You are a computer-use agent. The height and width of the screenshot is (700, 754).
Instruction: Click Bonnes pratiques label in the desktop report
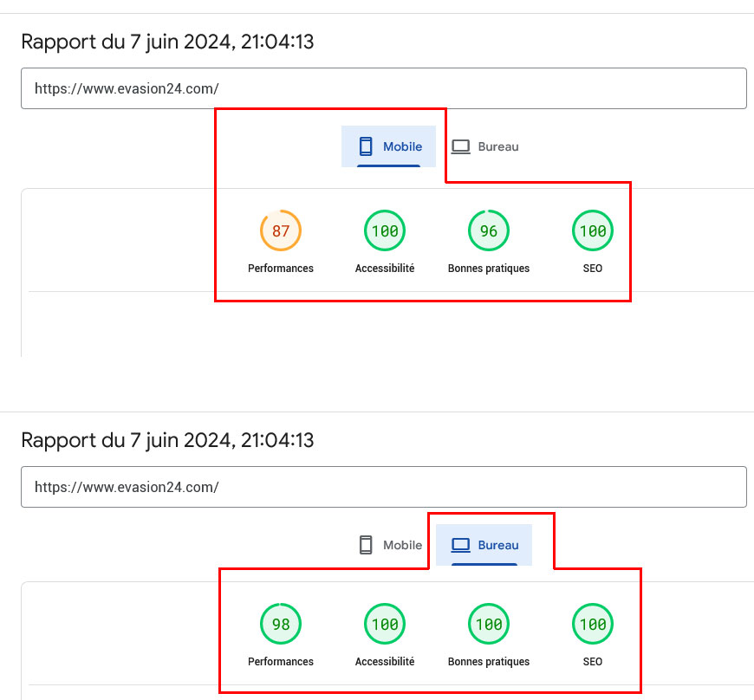coord(489,662)
